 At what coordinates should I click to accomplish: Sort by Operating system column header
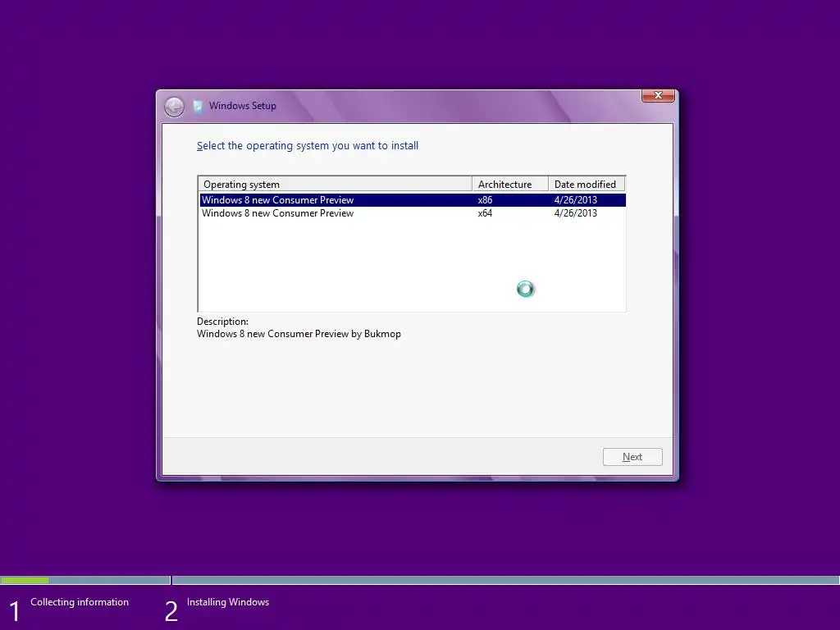336,185
